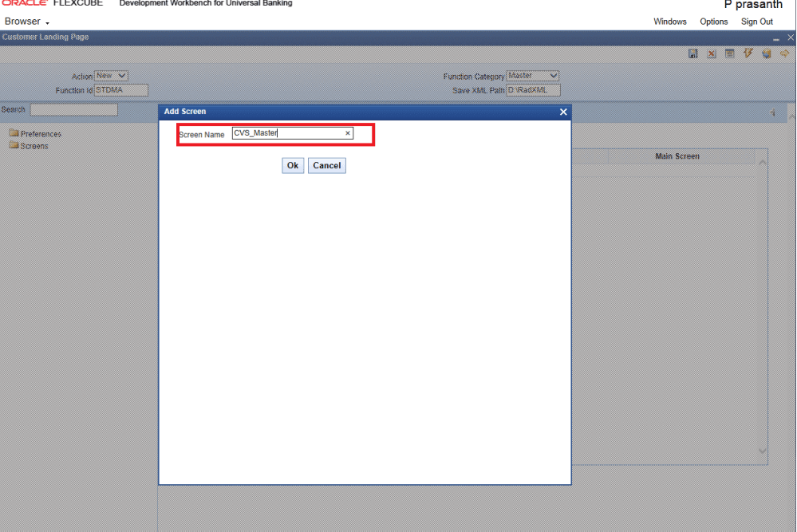
Task: Select the Screens folder in the tree
Action: (29, 146)
